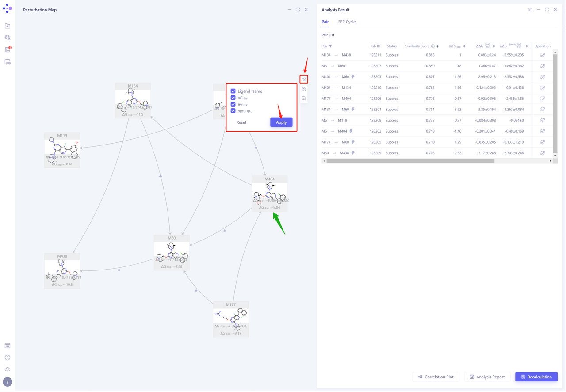566x392 pixels.
Task: Uncheck the Ligand Name checkbox
Action: [x=233, y=91]
